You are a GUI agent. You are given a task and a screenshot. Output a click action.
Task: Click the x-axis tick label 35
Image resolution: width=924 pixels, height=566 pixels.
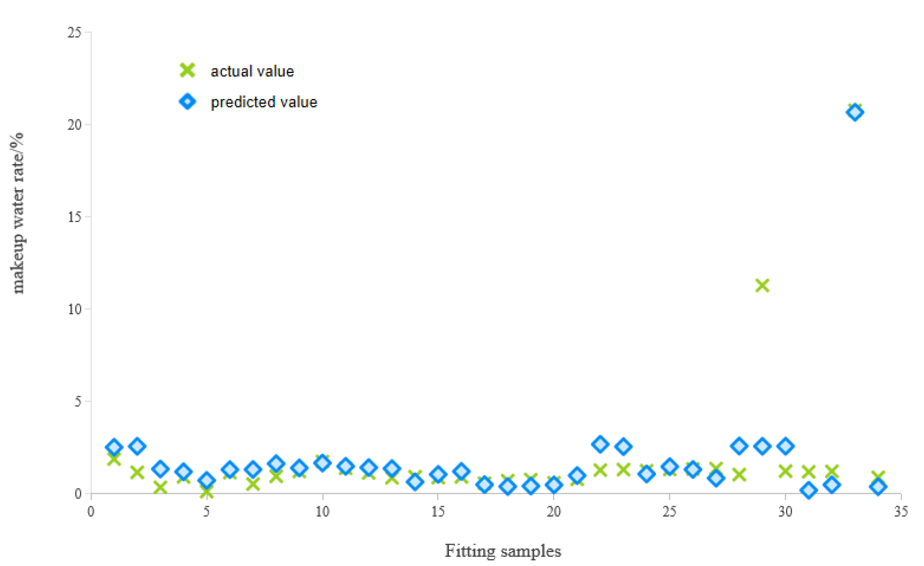point(901,512)
